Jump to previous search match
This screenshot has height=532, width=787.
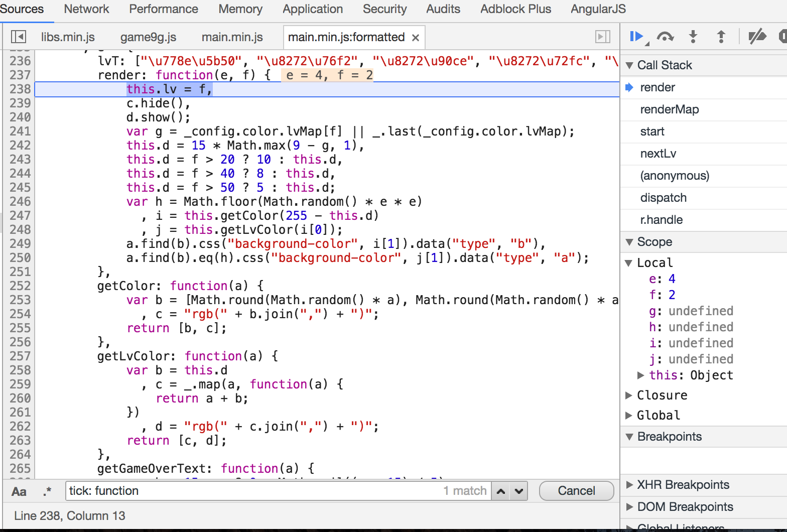(501, 491)
